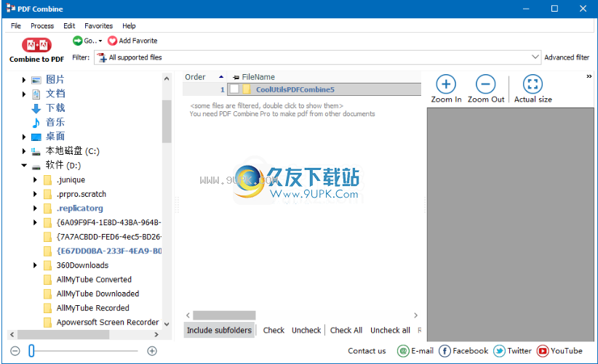Viewport: 598px width, 364px height.
Task: Select the 桌面 desktop icon
Action: pyautogui.click(x=36, y=137)
